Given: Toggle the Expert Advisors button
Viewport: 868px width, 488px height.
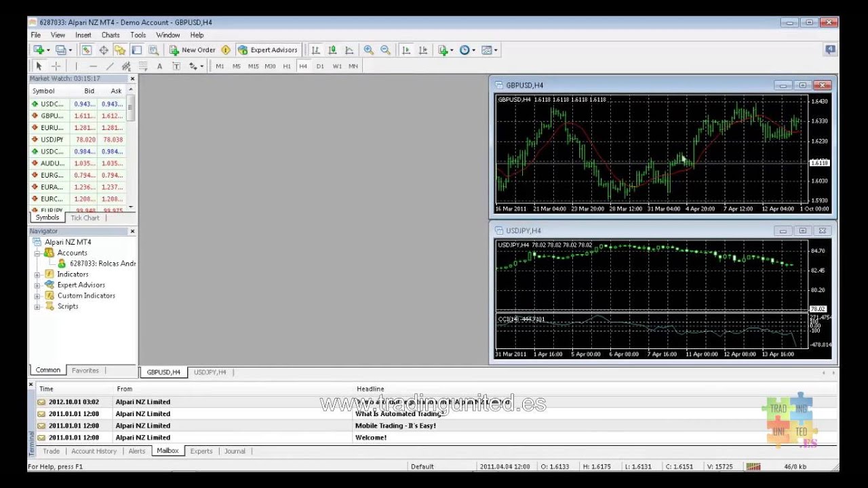Looking at the screenshot, I should click(268, 49).
